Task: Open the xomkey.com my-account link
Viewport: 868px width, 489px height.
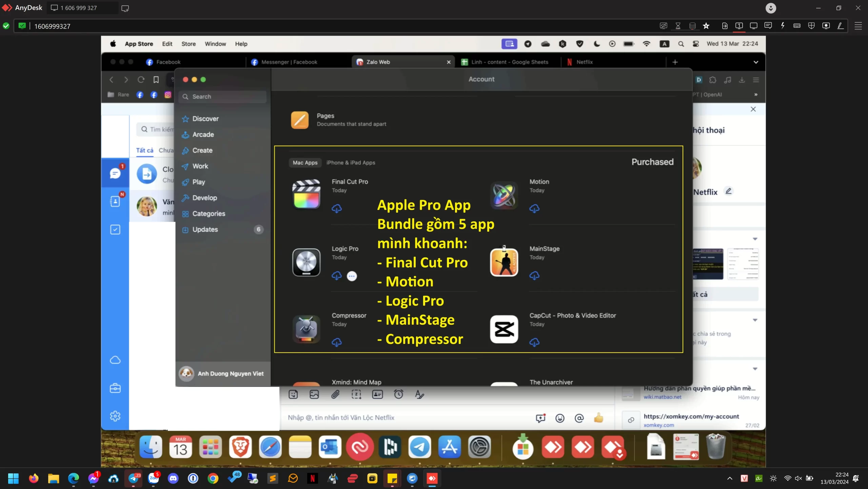Action: (691, 416)
